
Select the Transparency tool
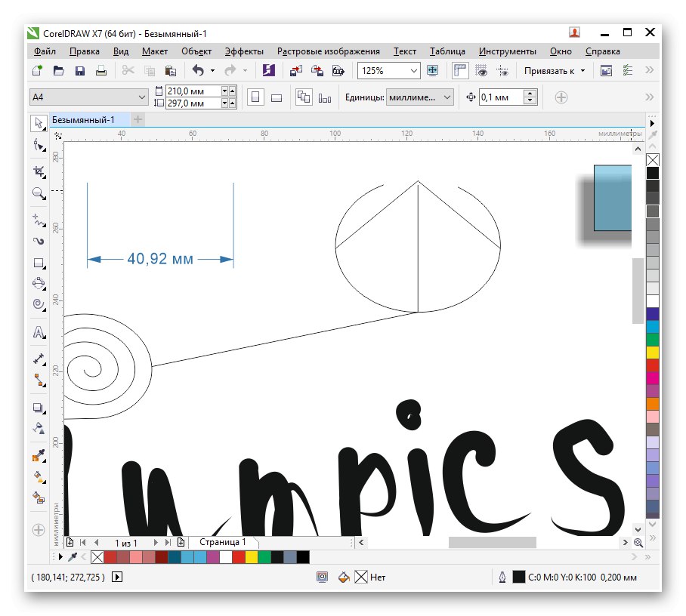tap(39, 429)
